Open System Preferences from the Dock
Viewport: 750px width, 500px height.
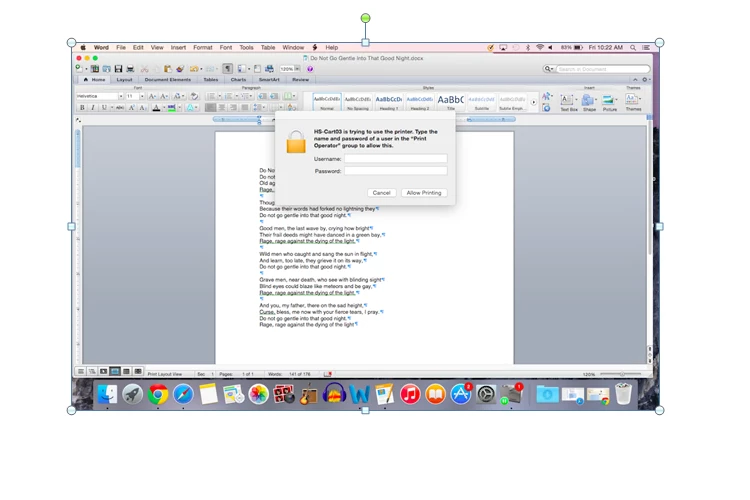point(485,394)
